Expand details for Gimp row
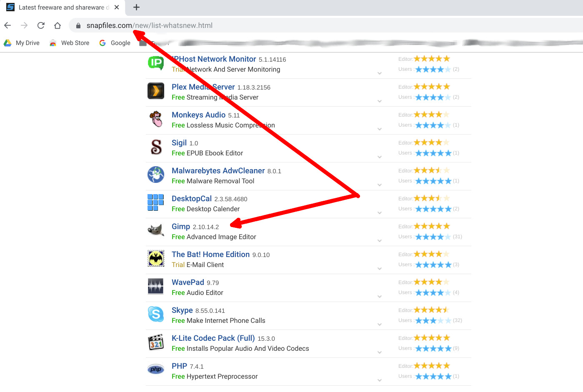The image size is (583, 392). (x=380, y=241)
